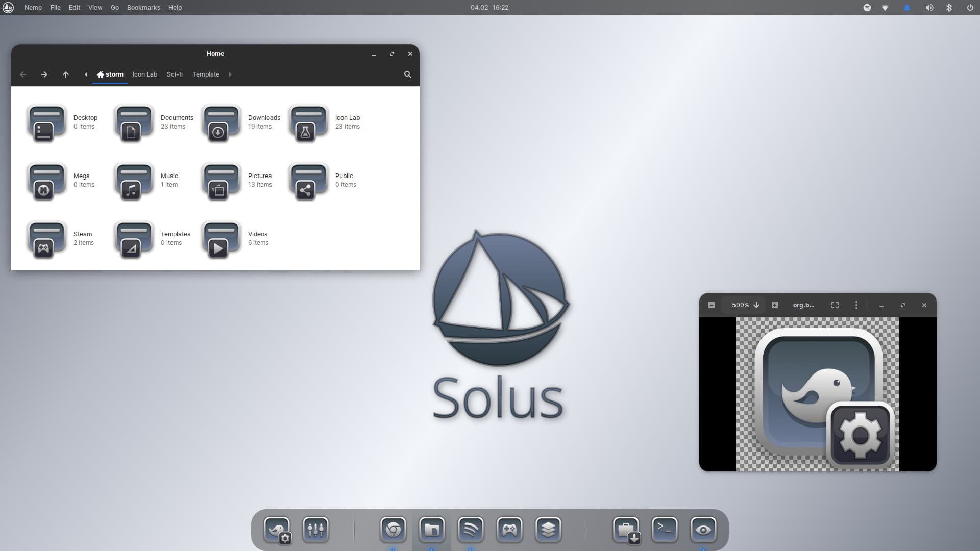Open the Pictures folder icon

click(x=220, y=181)
